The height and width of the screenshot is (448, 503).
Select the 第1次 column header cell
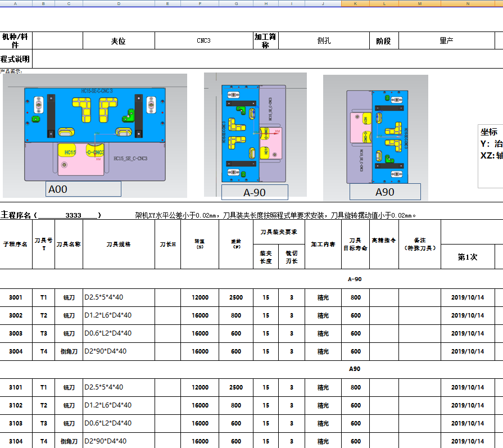pos(469,256)
